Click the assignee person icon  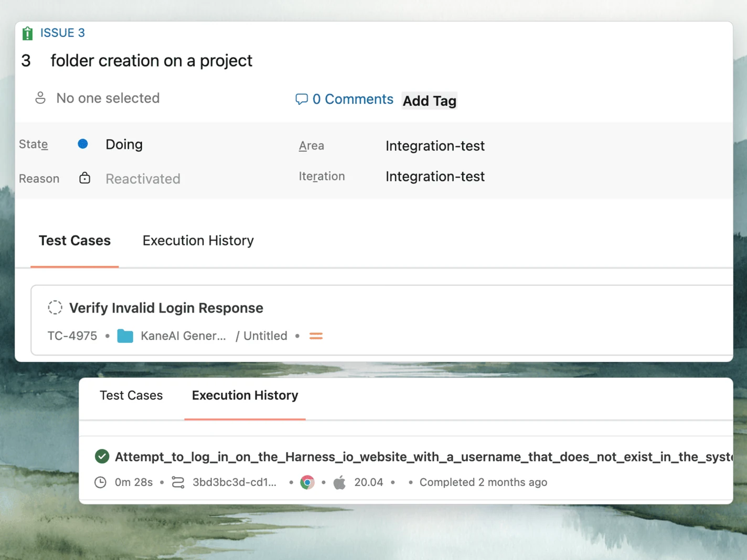(40, 98)
